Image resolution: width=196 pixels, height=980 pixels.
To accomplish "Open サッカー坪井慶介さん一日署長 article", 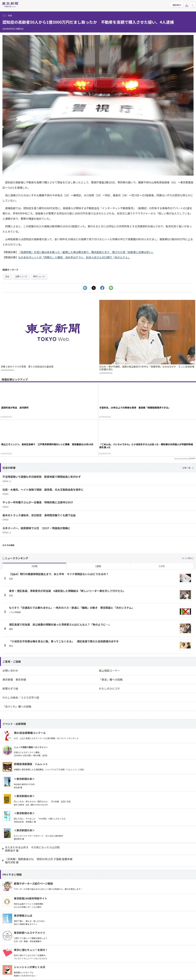I will pyautogui.click(x=38, y=503).
